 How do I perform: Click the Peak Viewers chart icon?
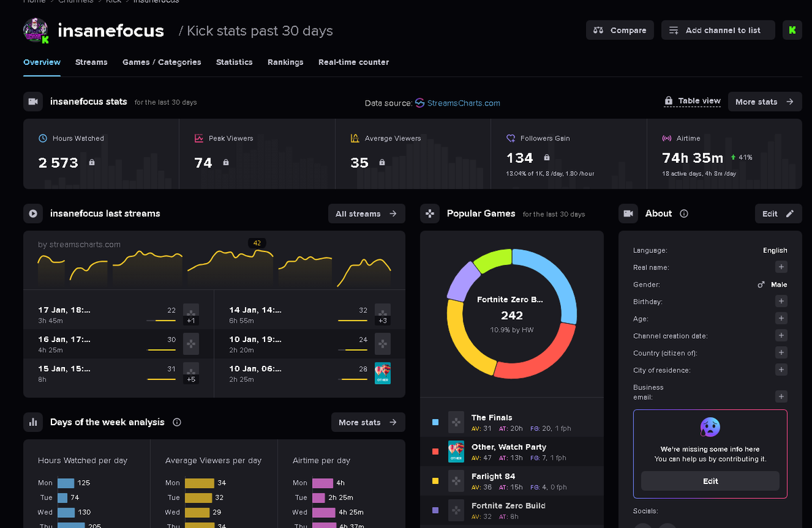tap(199, 138)
